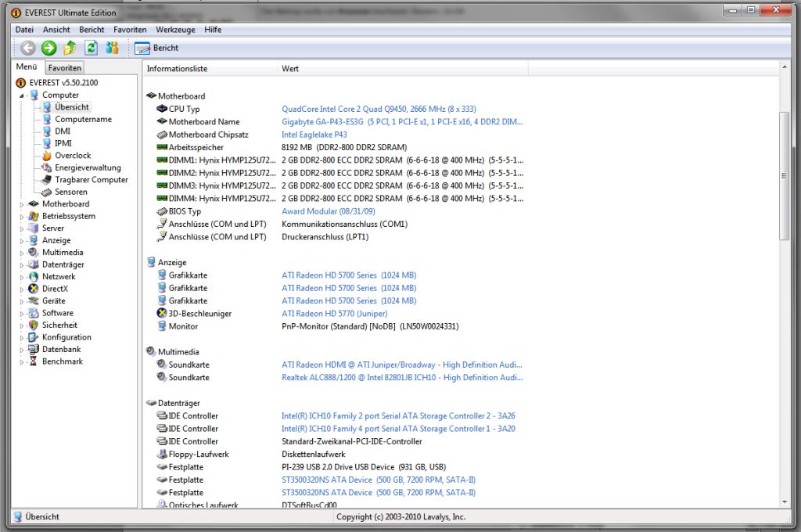This screenshot has width=801, height=532.
Task: Click the Back navigation arrow icon
Action: tap(28, 48)
